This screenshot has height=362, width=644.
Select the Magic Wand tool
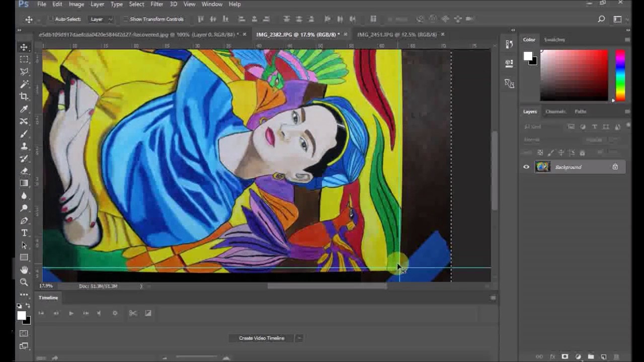click(x=24, y=84)
